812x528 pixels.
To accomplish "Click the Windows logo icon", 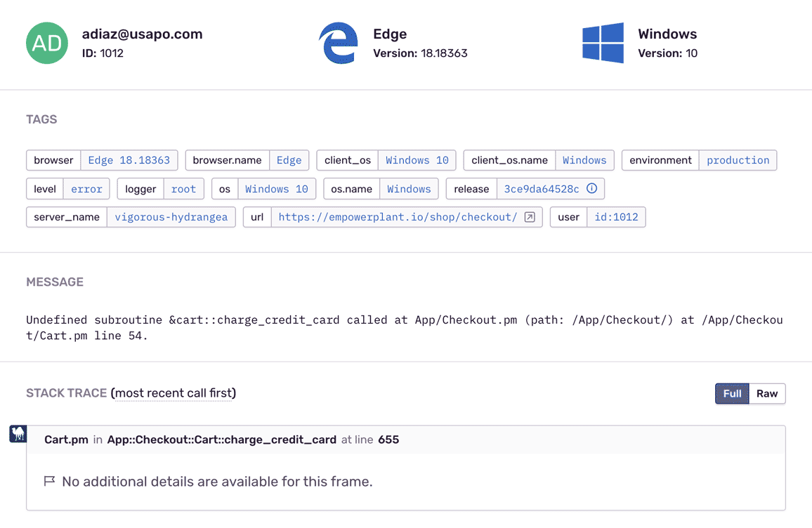I will point(603,43).
